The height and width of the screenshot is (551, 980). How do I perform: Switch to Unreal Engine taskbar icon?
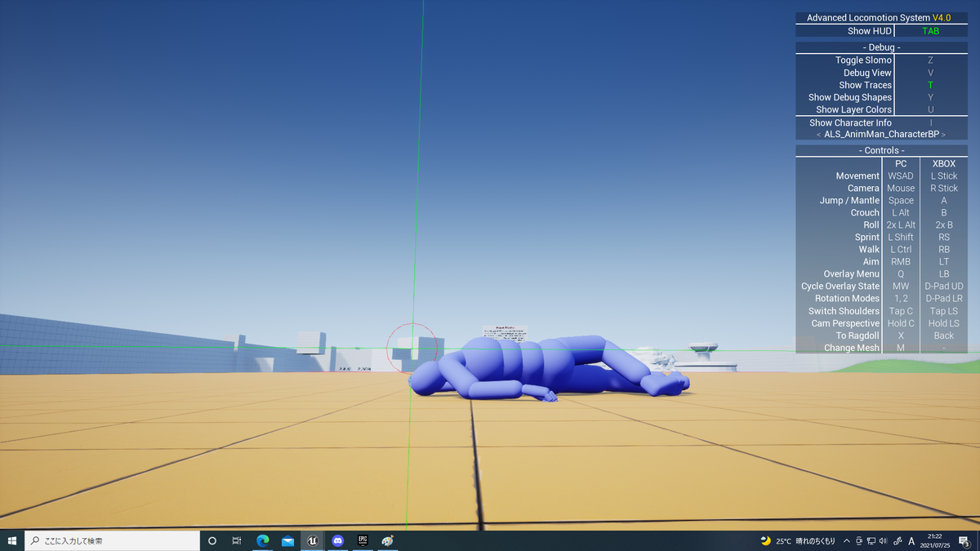313,540
